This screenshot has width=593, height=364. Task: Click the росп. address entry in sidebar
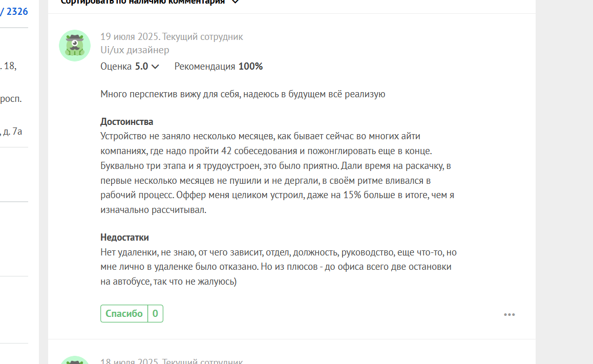(11, 99)
